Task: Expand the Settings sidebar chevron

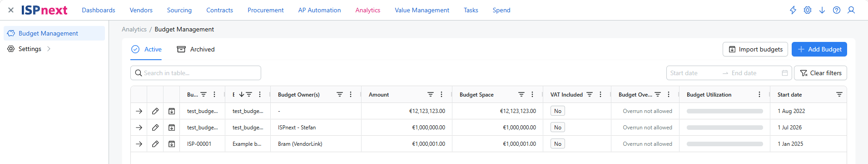Action: tap(49, 49)
